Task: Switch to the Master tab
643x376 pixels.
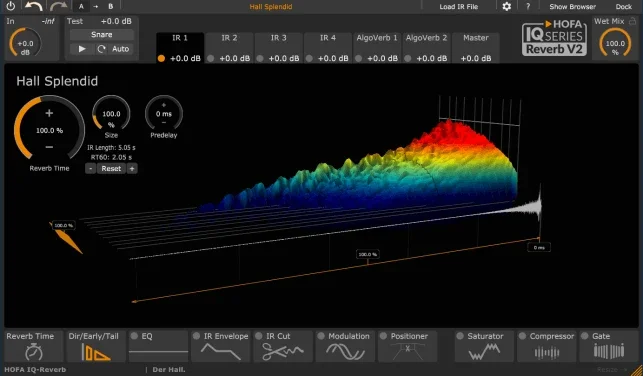Action: point(476,48)
